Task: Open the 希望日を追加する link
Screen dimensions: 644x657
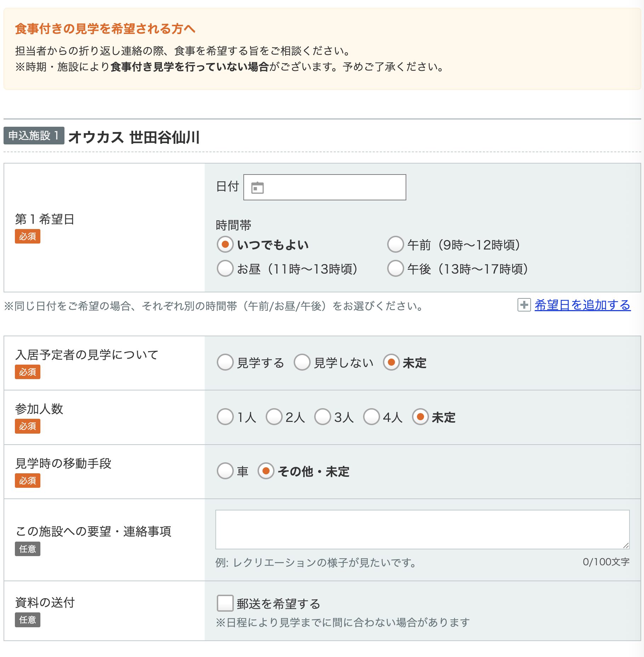Action: pos(582,305)
